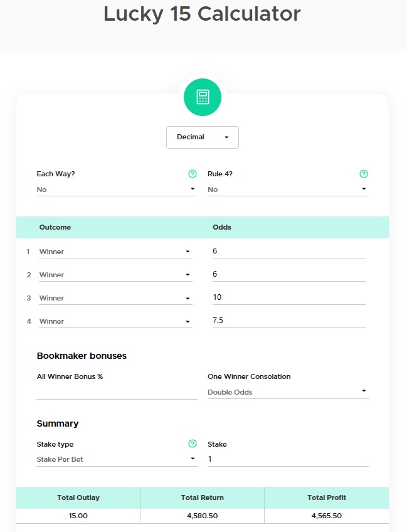Click the Each Way help icon

tap(193, 174)
